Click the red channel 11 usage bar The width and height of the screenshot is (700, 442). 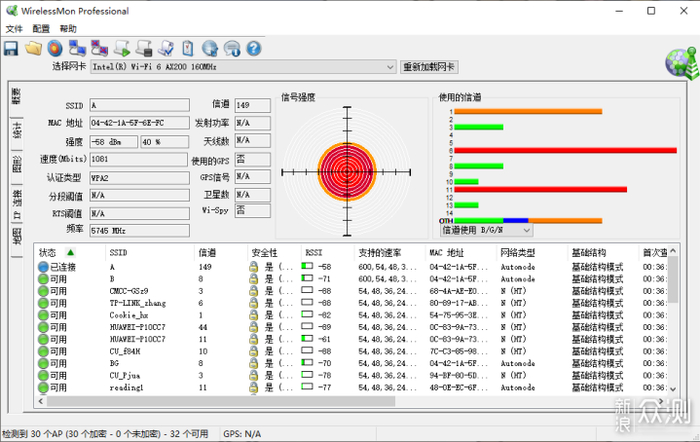(x=541, y=190)
